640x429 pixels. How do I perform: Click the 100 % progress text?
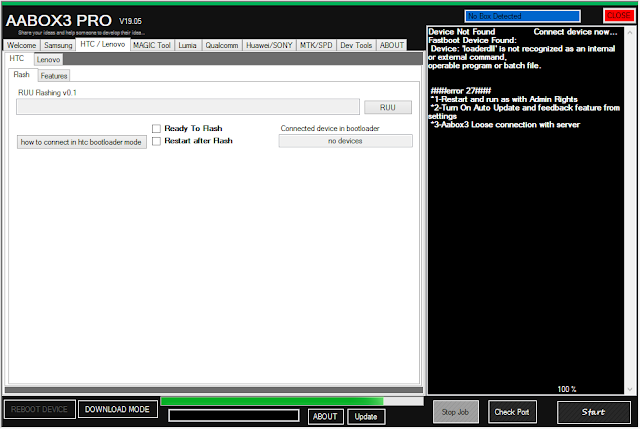coord(567,389)
